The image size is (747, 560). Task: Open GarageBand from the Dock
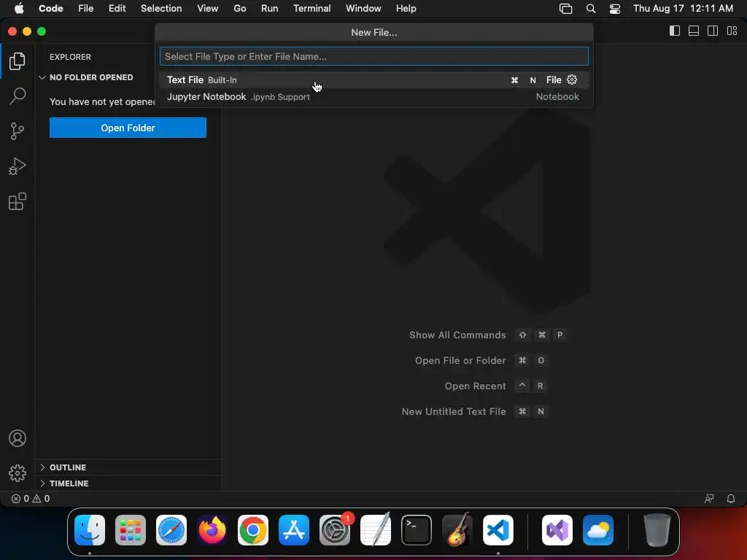pos(457,530)
